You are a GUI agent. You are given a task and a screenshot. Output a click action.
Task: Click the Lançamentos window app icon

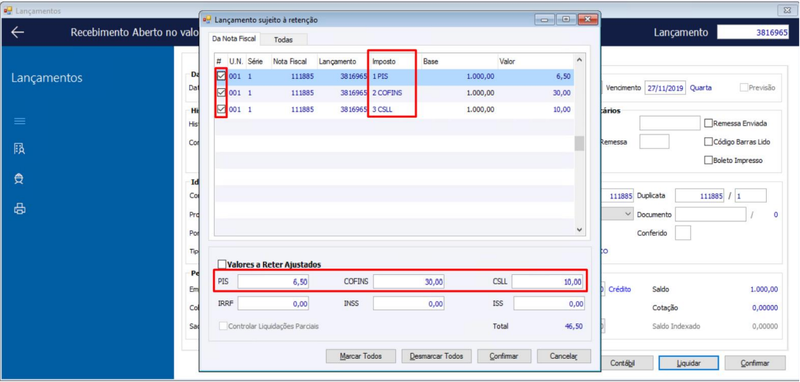(8, 11)
